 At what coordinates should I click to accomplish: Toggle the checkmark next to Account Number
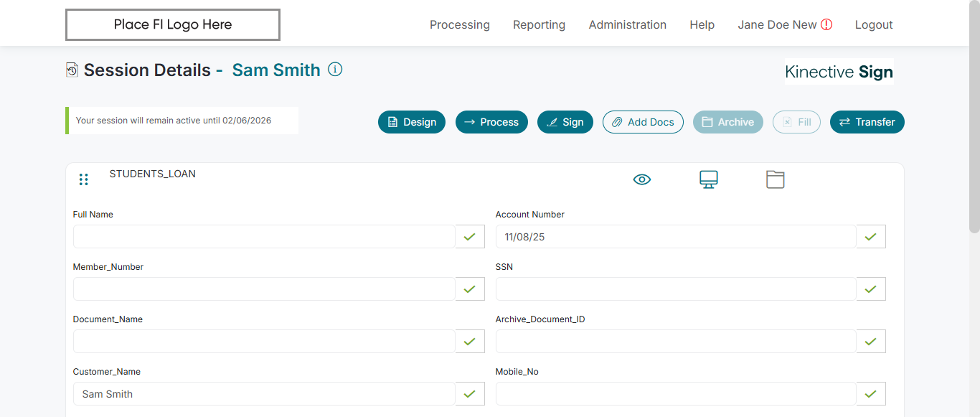[871, 236]
